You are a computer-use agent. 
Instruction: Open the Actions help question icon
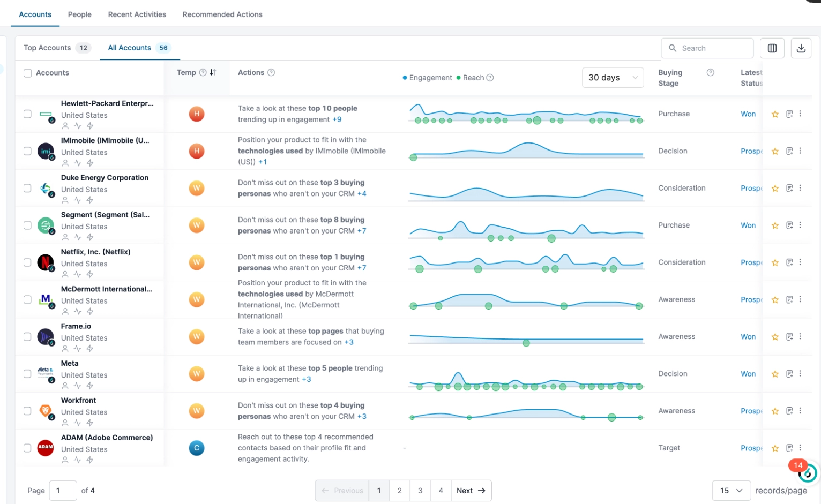(x=271, y=72)
